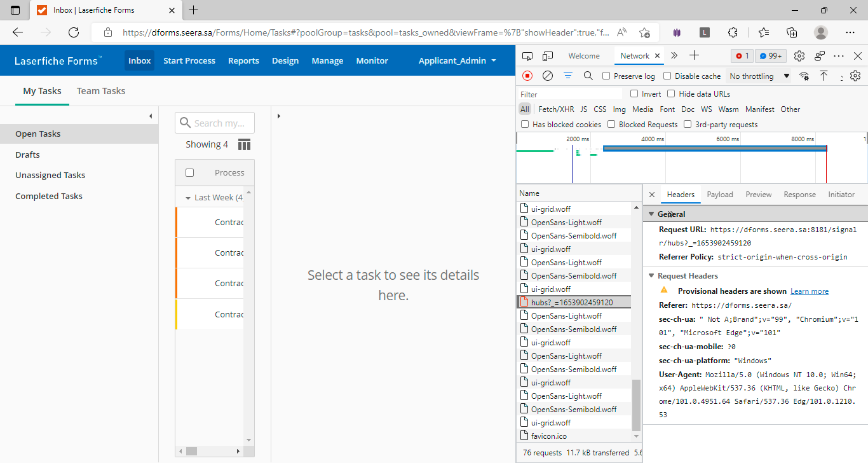Clear the network log

coord(547,76)
